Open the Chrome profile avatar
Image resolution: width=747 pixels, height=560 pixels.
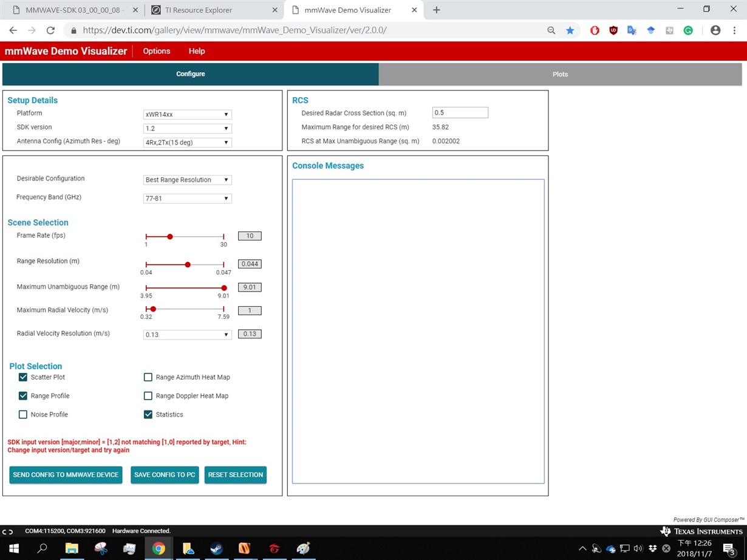coord(715,30)
